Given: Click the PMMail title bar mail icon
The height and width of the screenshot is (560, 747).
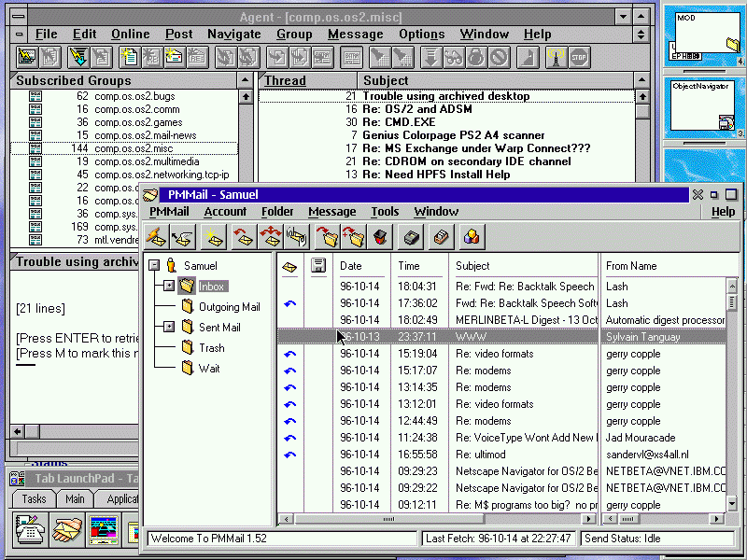Looking at the screenshot, I should 150,195.
